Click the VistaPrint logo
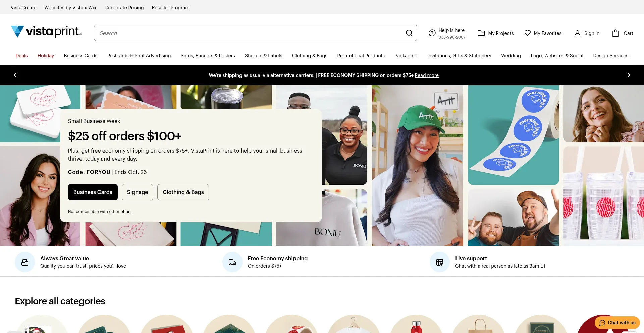This screenshot has width=644, height=333. click(46, 32)
